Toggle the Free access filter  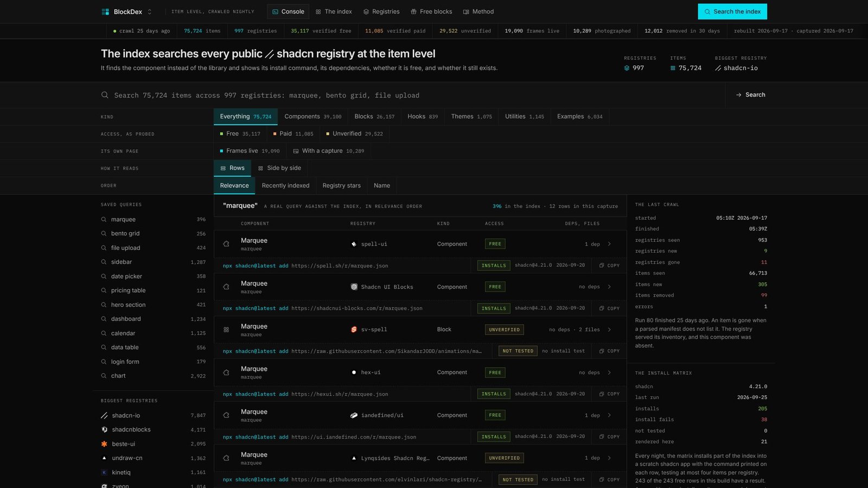coord(240,134)
